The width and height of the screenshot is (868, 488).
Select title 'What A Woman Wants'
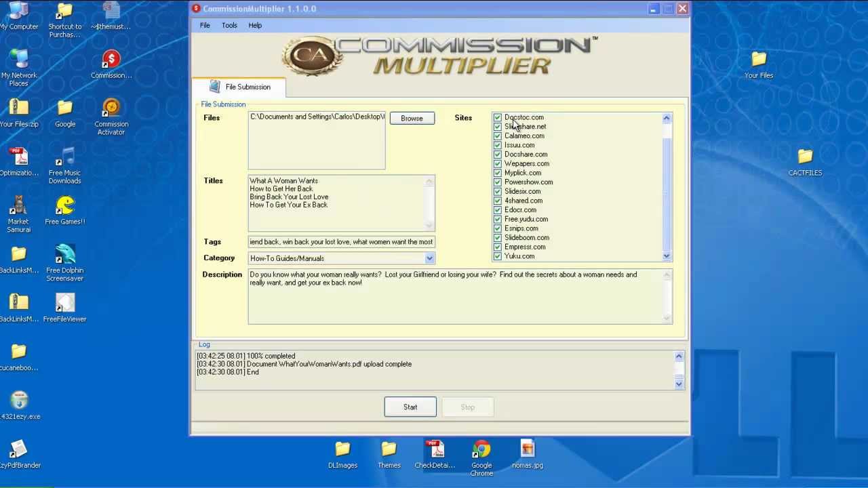283,181
